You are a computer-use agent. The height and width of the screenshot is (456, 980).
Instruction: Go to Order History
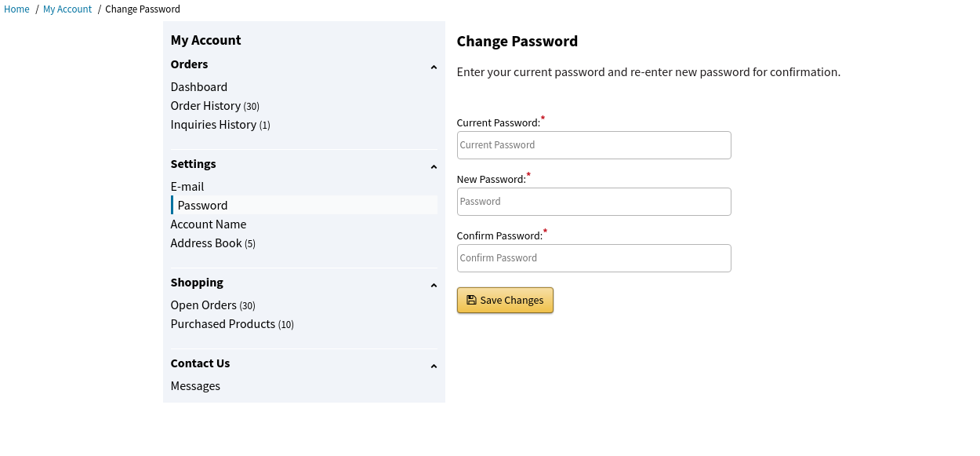click(205, 106)
